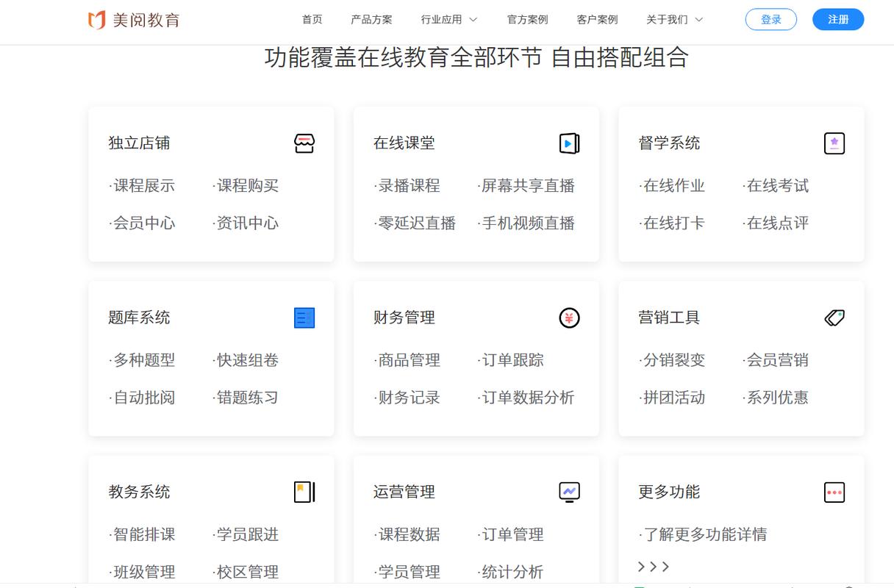Click 课程数据 feature text
The height and width of the screenshot is (588, 894).
click(x=407, y=534)
